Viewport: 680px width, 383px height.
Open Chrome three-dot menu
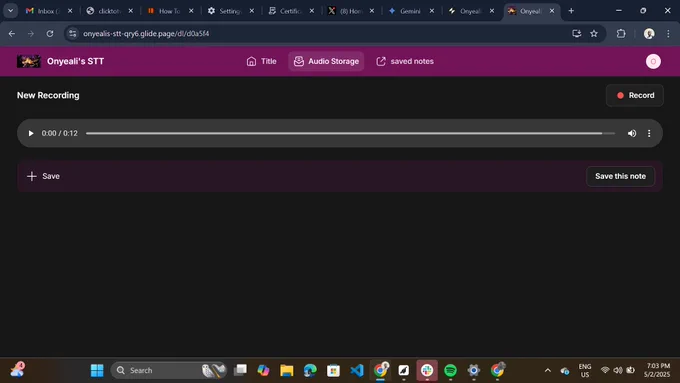tap(668, 33)
